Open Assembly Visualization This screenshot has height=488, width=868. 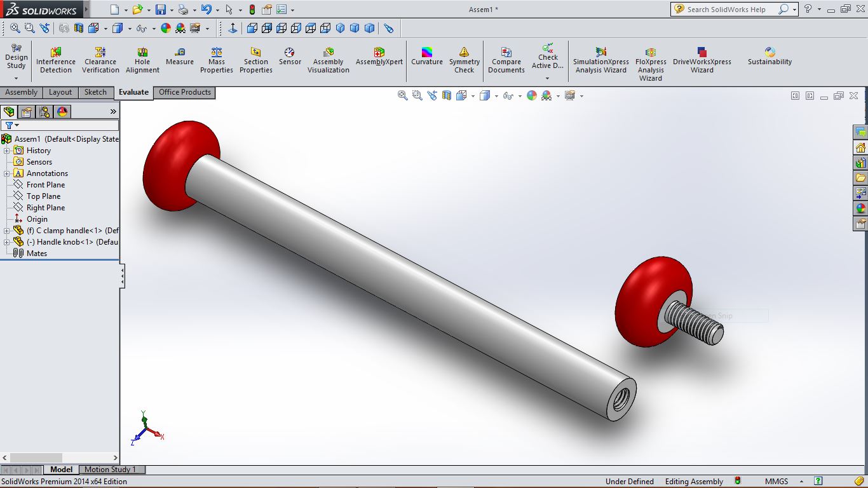pyautogui.click(x=329, y=60)
